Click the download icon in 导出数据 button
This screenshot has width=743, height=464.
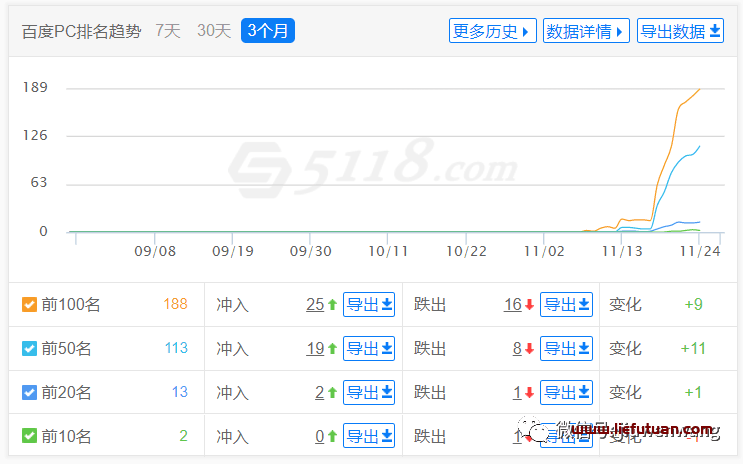tap(715, 31)
